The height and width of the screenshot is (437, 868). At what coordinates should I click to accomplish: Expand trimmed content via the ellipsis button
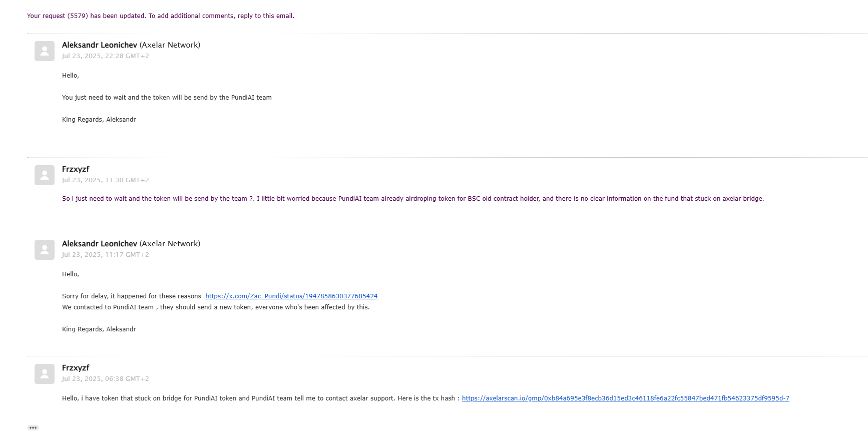pyautogui.click(x=33, y=427)
